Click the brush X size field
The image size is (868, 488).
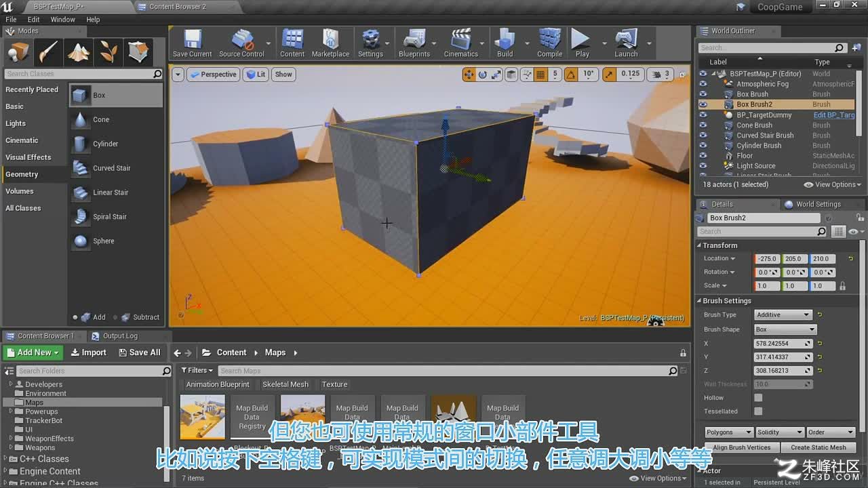[783, 344]
